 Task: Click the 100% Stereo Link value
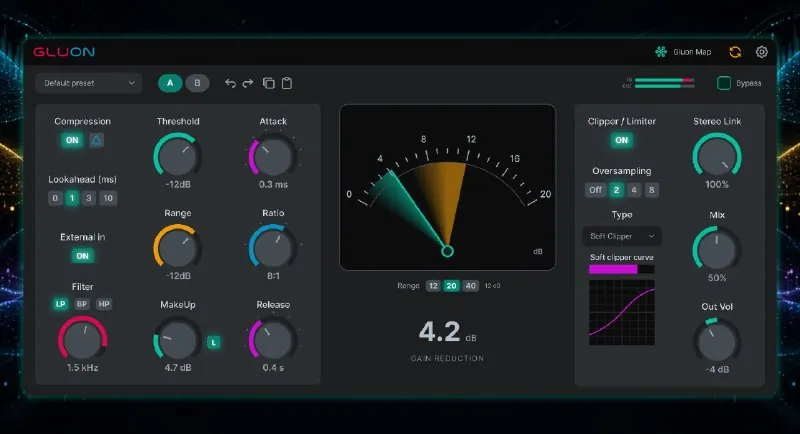point(717,184)
